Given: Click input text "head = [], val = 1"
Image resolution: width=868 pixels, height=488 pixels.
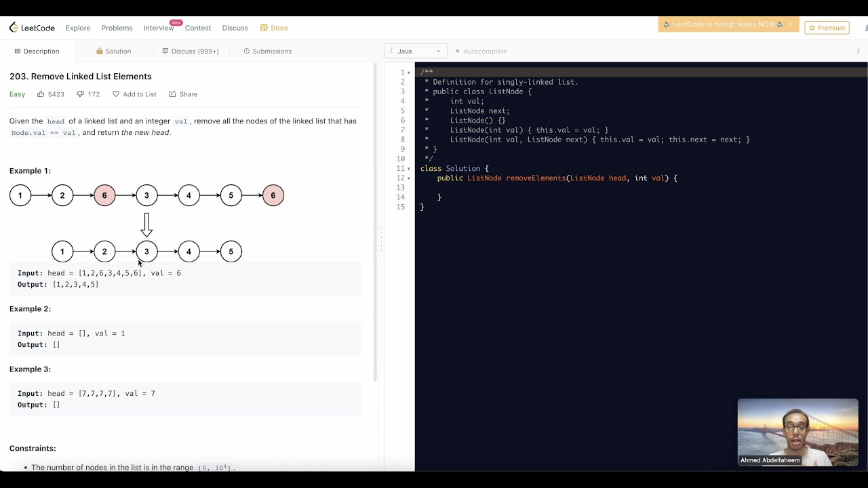Looking at the screenshot, I should click(x=86, y=333).
